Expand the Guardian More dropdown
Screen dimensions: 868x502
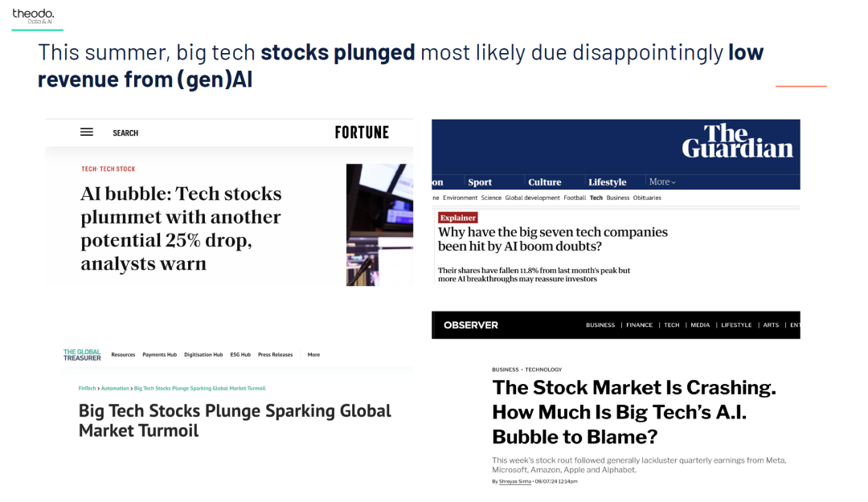(662, 182)
